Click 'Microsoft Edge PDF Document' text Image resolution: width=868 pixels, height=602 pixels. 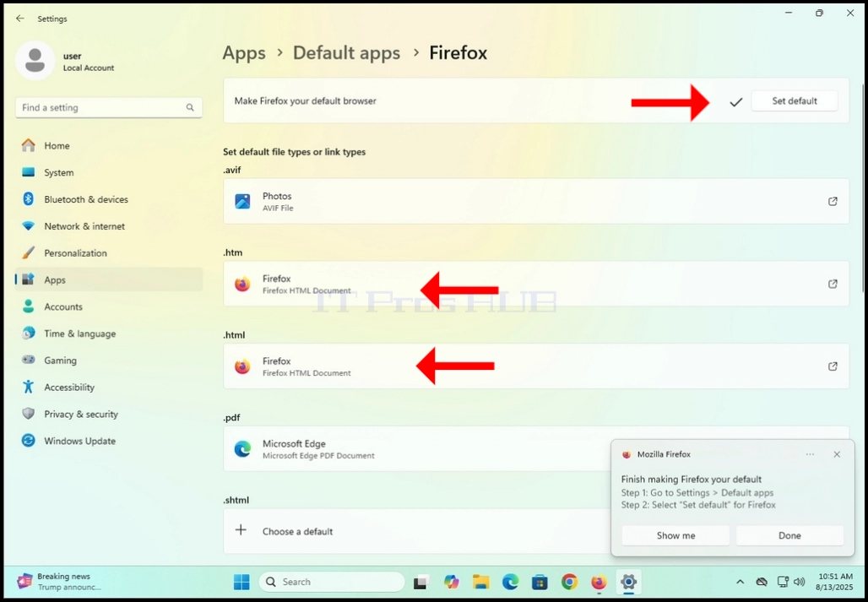(x=318, y=456)
